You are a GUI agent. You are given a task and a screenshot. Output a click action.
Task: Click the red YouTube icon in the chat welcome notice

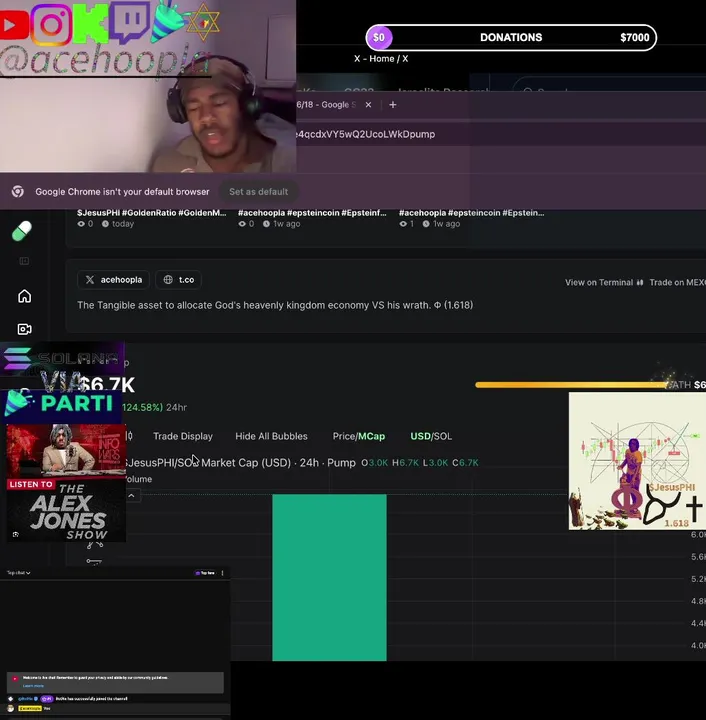tap(15, 678)
